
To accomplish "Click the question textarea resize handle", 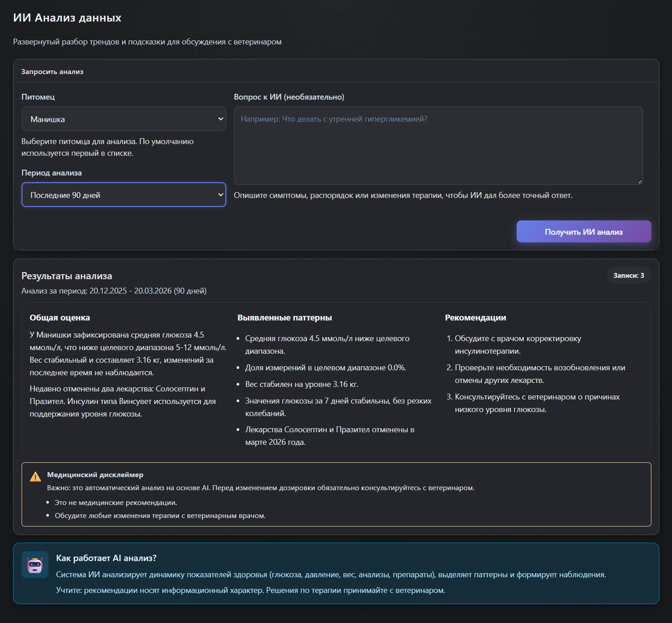I will tap(640, 182).
